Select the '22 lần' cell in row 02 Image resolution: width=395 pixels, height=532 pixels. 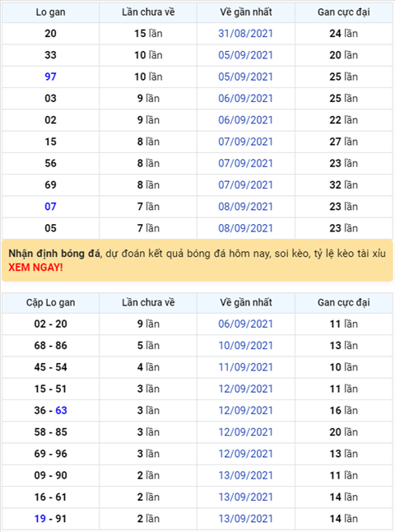click(x=344, y=120)
